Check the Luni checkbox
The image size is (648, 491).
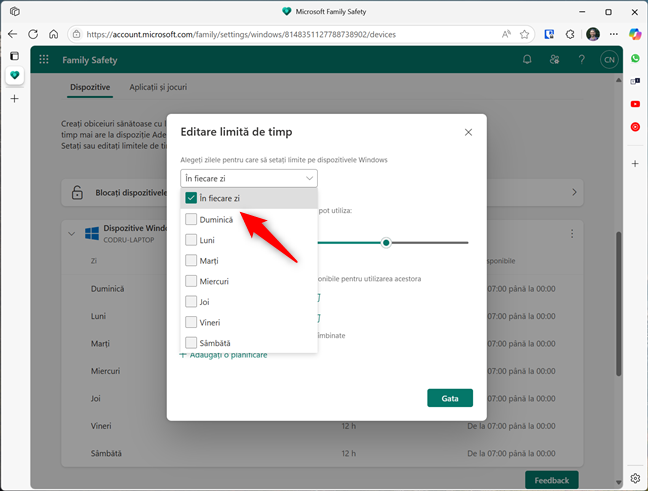click(191, 240)
